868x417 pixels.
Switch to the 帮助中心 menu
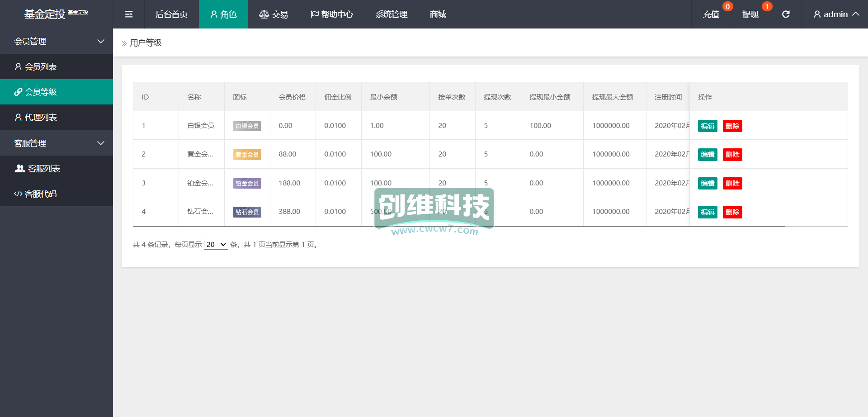pos(332,14)
